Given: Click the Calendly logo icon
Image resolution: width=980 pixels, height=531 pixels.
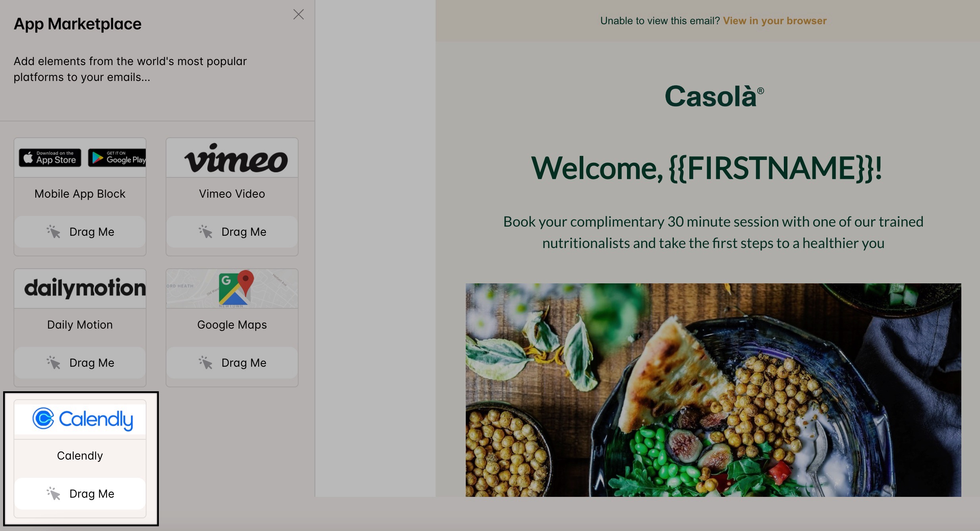Looking at the screenshot, I should coord(43,418).
